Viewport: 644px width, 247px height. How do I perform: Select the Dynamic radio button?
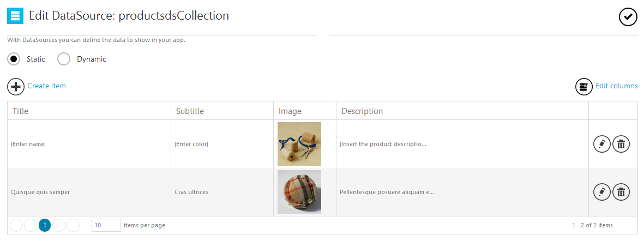[64, 59]
